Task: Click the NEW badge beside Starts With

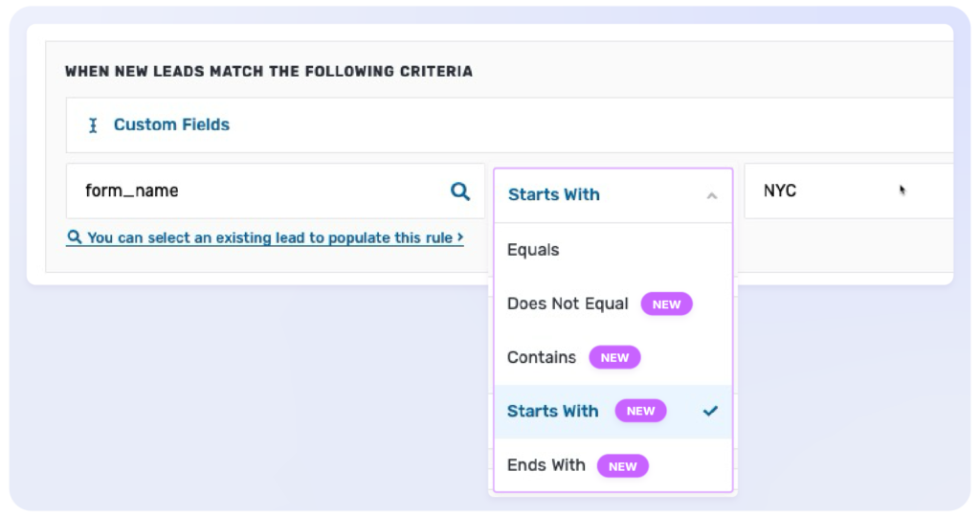Action: tap(640, 411)
